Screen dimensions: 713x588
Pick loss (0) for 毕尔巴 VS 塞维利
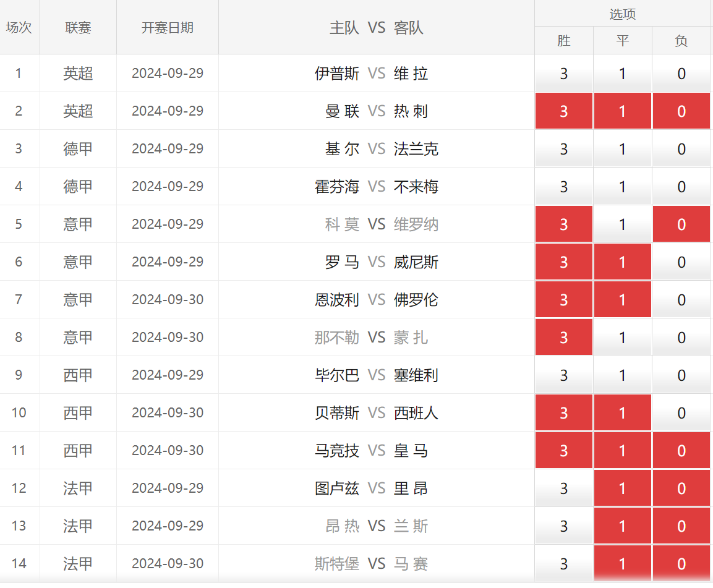point(681,375)
